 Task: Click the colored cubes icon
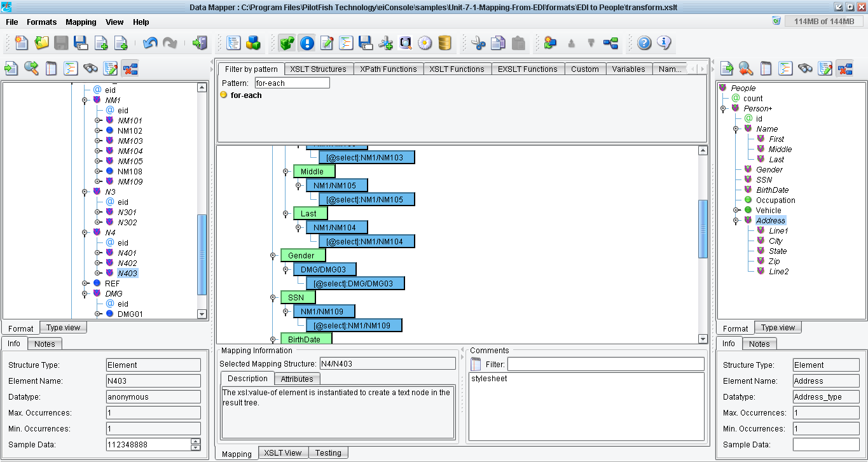253,43
